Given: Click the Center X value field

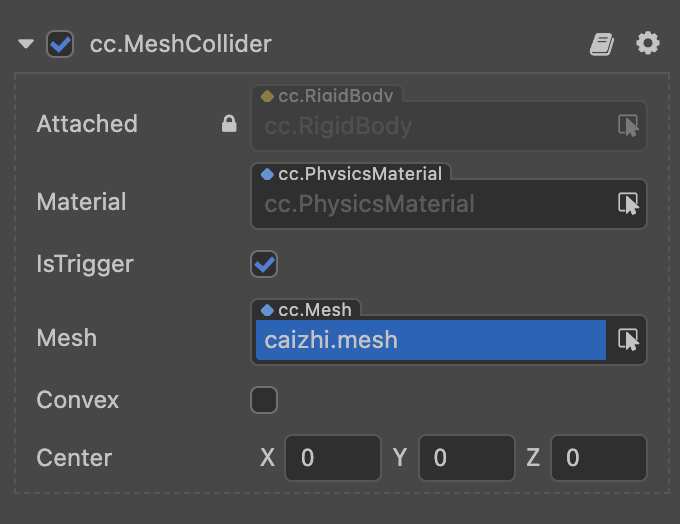Looking at the screenshot, I should click(x=332, y=458).
